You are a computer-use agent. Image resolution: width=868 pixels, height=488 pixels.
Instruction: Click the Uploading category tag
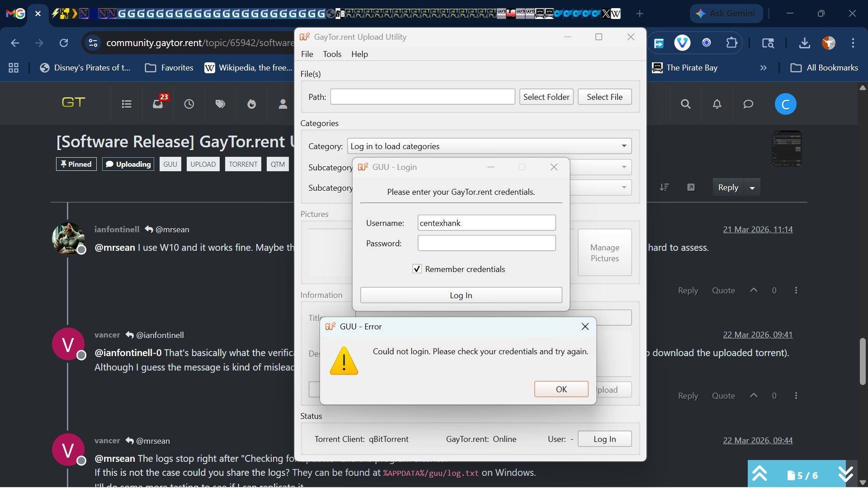[128, 164]
